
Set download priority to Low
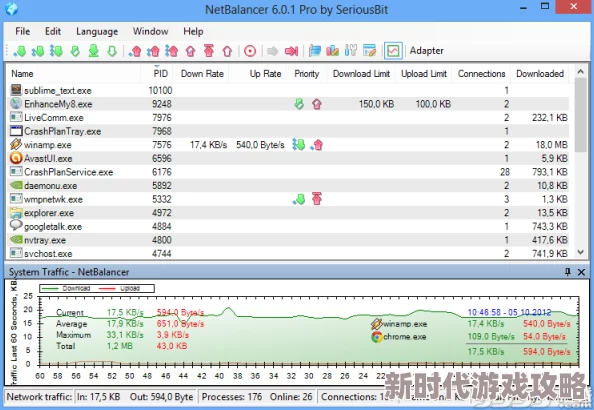click(x=20, y=51)
